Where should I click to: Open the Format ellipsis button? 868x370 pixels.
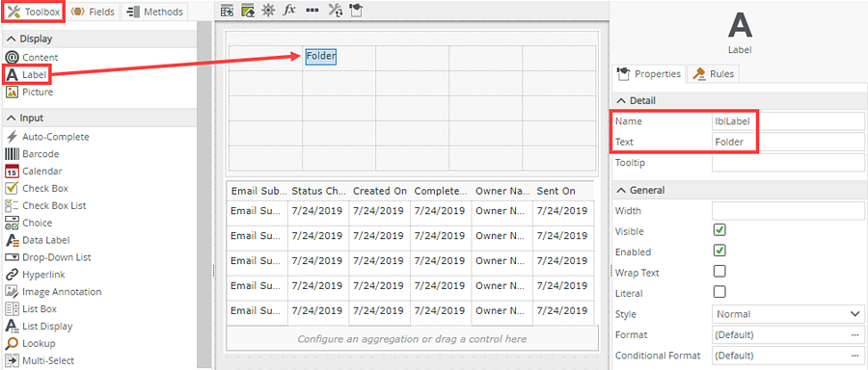click(x=854, y=335)
